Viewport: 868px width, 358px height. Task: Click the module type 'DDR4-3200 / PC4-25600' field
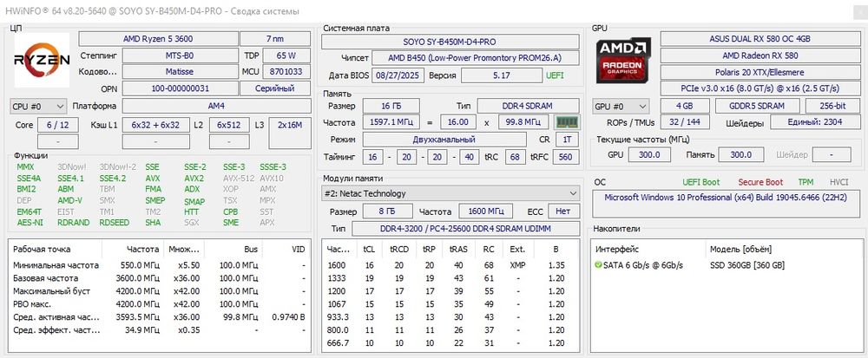(465, 229)
